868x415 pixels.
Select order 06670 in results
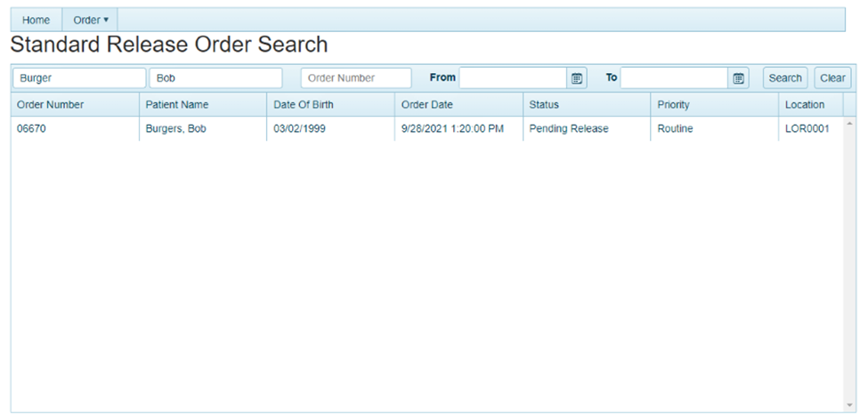31,129
